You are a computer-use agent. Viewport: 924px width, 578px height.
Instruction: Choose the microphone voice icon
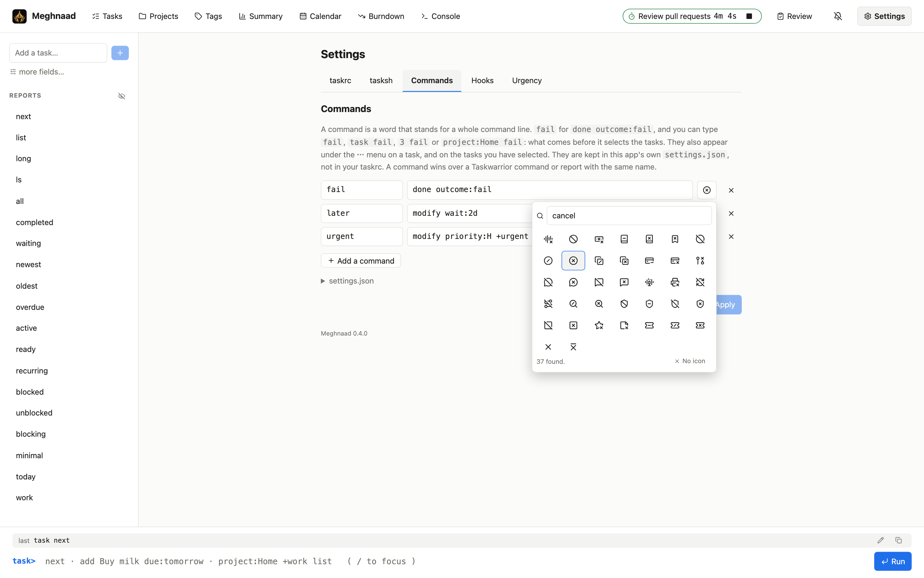click(x=649, y=282)
